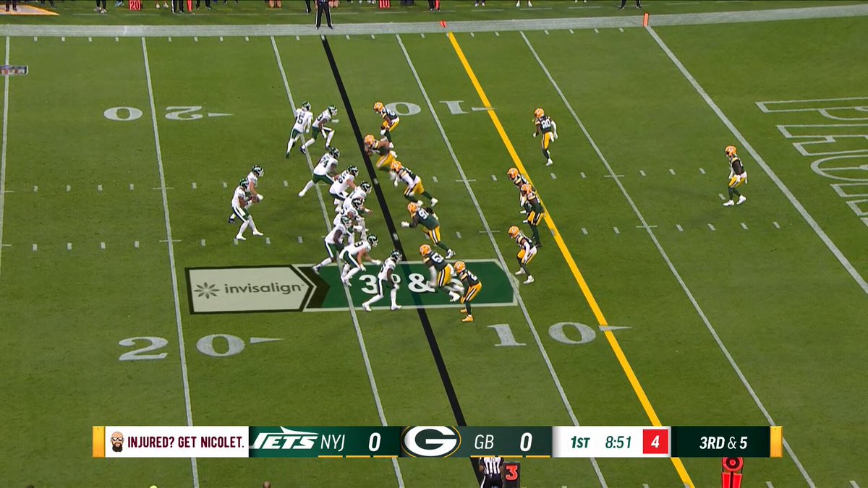Click the 'GB' team abbreviation

coord(485,442)
